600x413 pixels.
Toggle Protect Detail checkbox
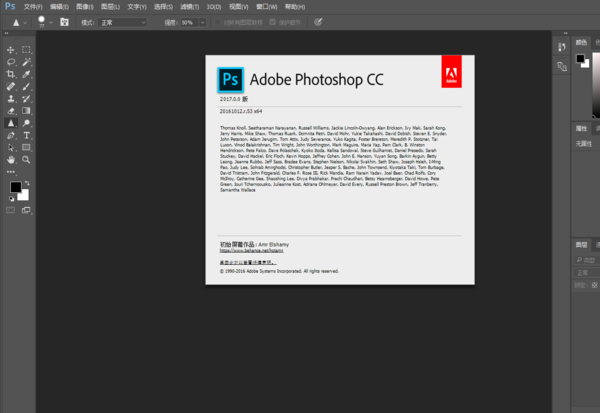coord(272,22)
